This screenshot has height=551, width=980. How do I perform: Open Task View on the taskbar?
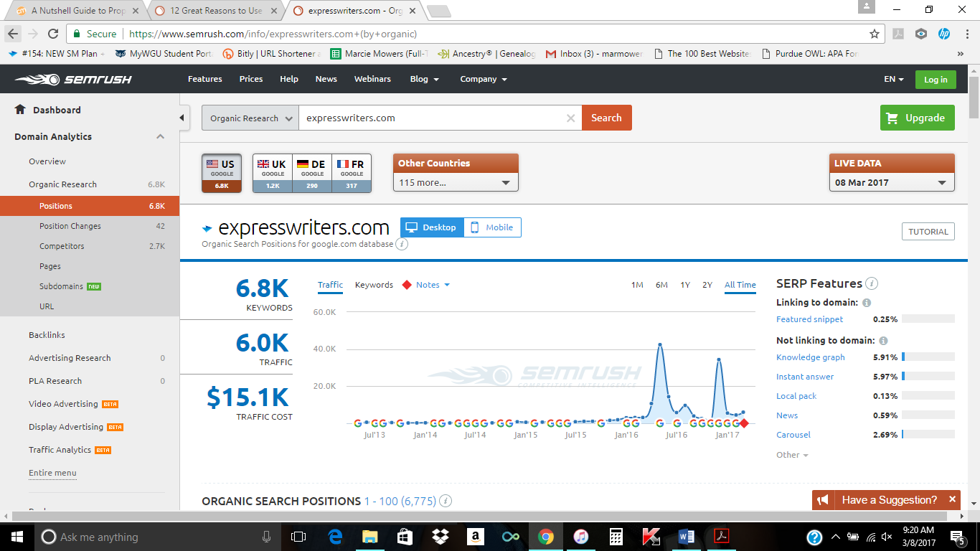click(x=298, y=537)
